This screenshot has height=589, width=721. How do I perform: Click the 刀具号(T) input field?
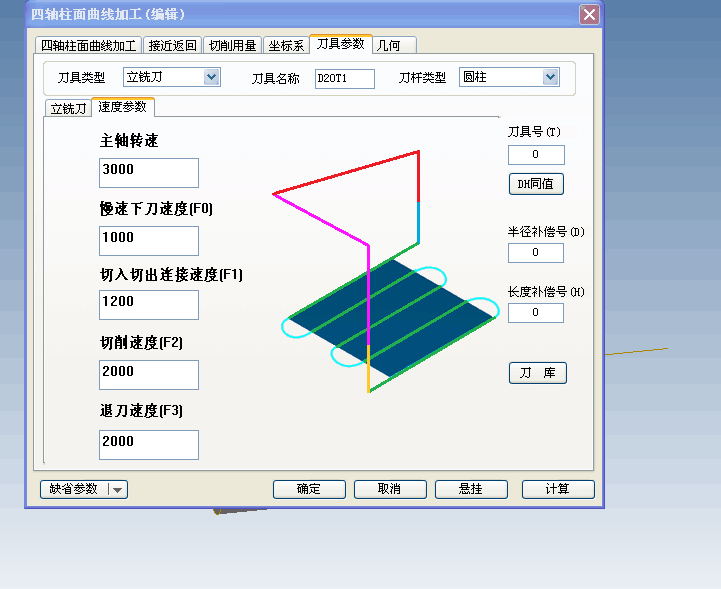coord(536,155)
